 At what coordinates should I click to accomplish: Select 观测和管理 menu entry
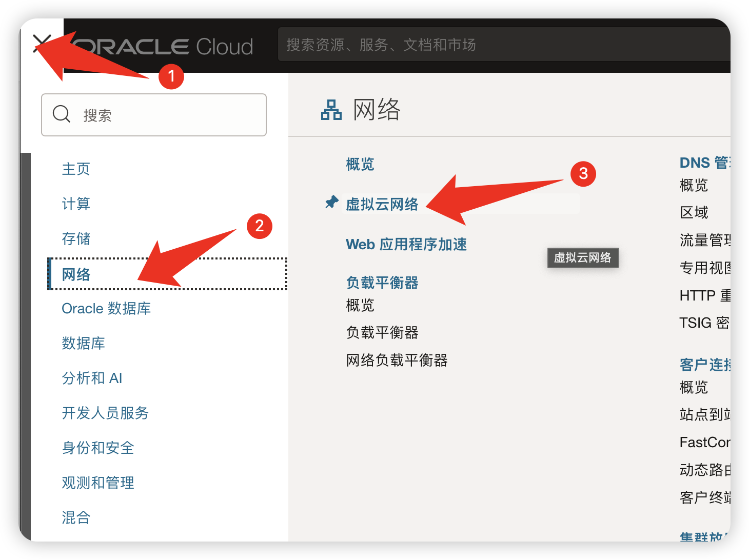tap(97, 483)
